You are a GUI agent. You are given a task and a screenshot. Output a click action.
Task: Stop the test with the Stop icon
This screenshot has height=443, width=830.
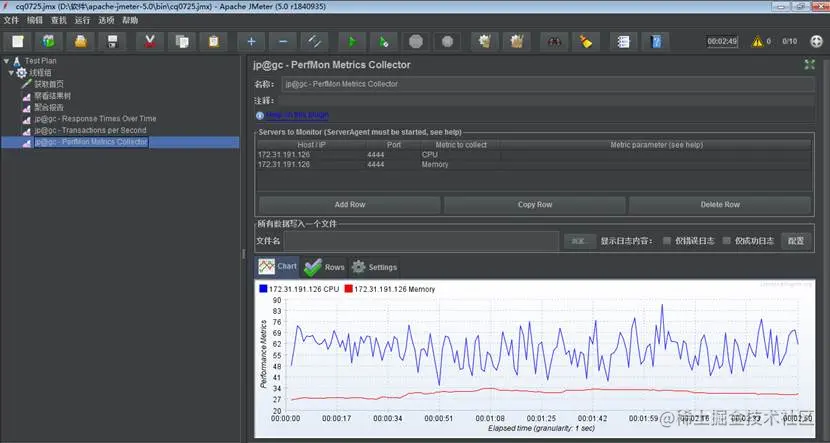(416, 42)
